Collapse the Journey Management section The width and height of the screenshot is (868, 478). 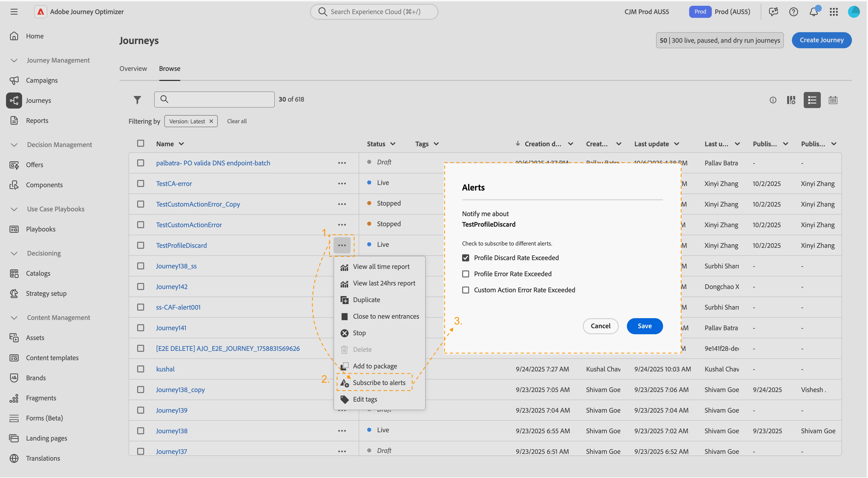pyautogui.click(x=14, y=60)
